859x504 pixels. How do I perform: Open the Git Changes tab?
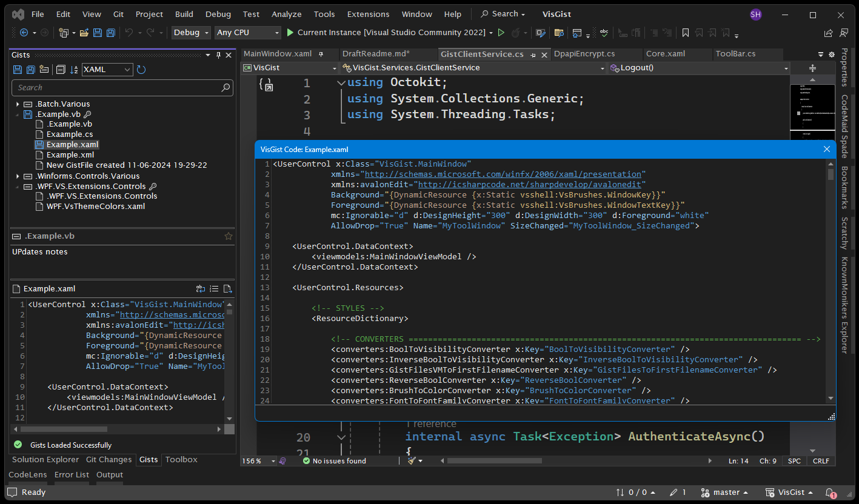(109, 460)
